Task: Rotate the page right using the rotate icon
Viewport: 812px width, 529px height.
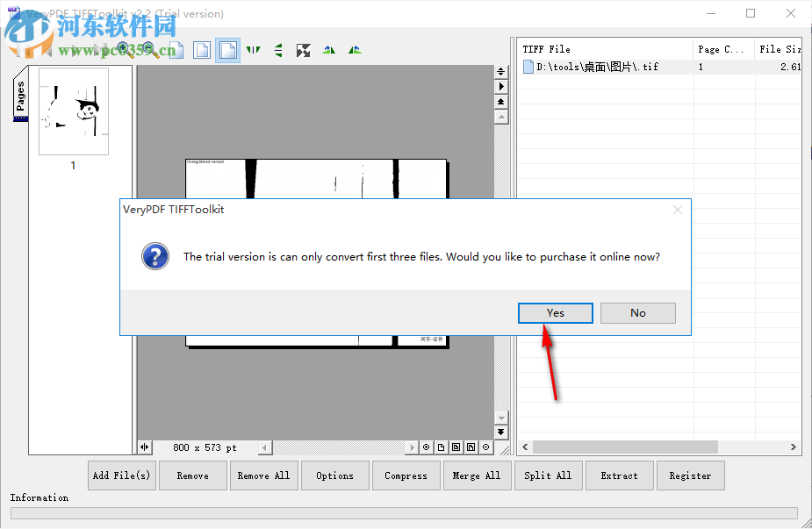Action: click(354, 50)
